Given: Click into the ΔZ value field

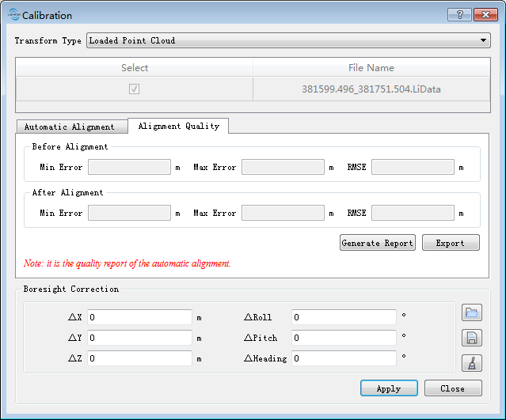Looking at the screenshot, I should 139,358.
